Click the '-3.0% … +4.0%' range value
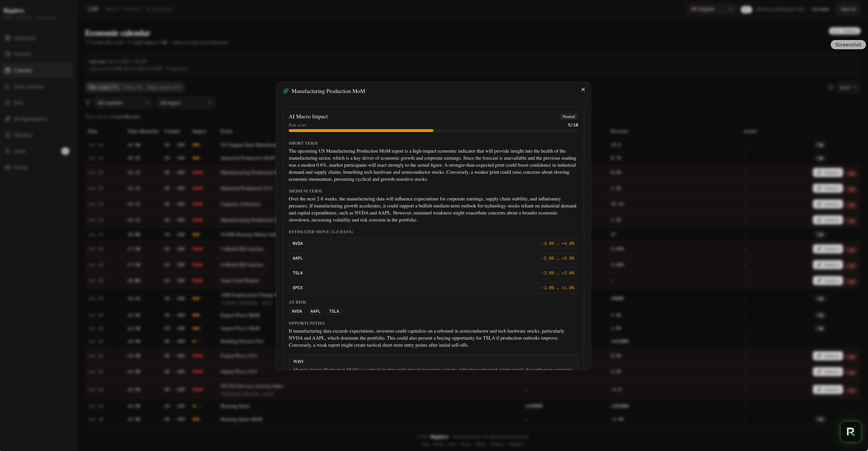Image resolution: width=868 pixels, height=451 pixels. click(558, 243)
